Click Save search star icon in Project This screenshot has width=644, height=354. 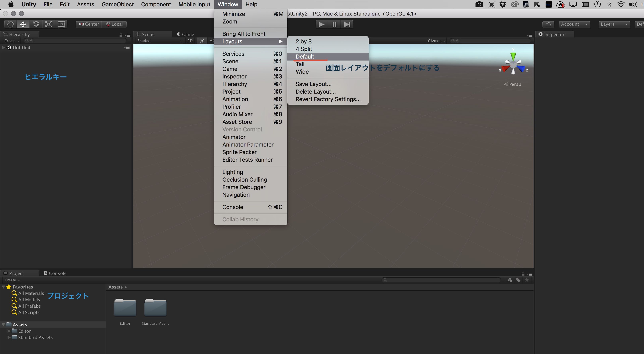(x=527, y=280)
